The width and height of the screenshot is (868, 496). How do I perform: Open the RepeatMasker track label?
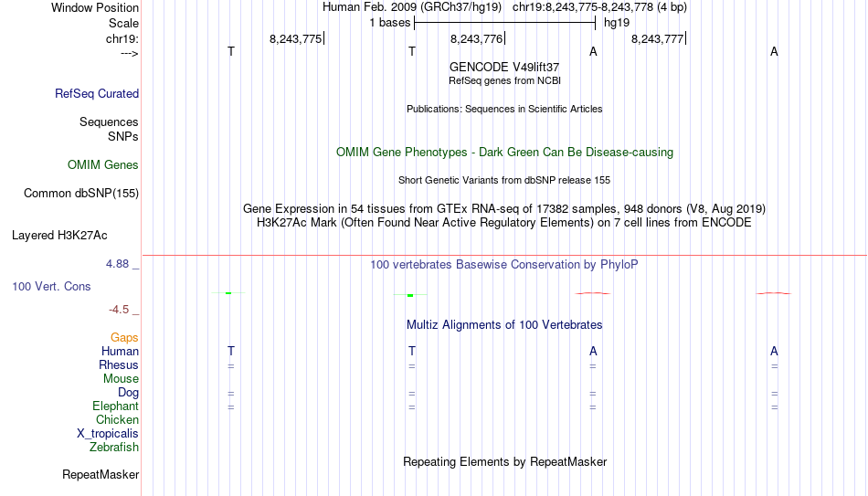101,474
